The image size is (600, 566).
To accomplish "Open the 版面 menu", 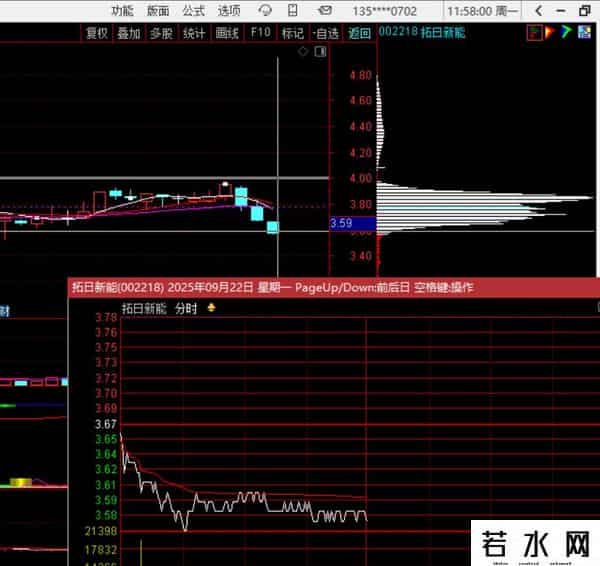I will pos(158,11).
